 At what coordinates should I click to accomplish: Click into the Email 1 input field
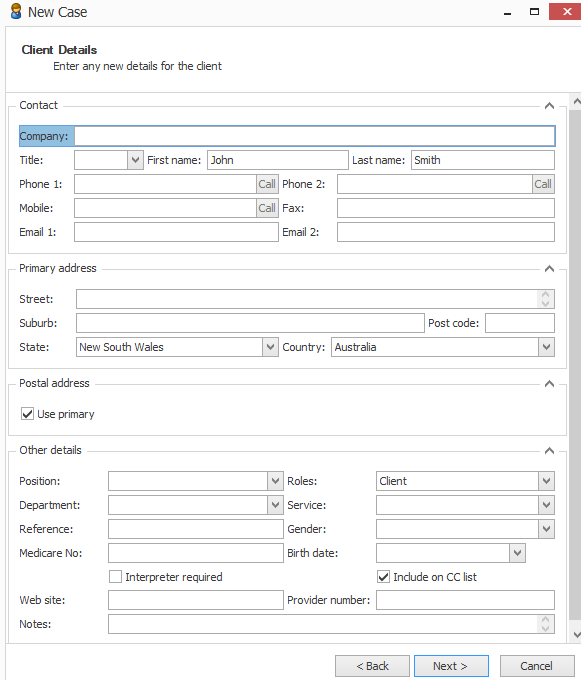click(176, 232)
